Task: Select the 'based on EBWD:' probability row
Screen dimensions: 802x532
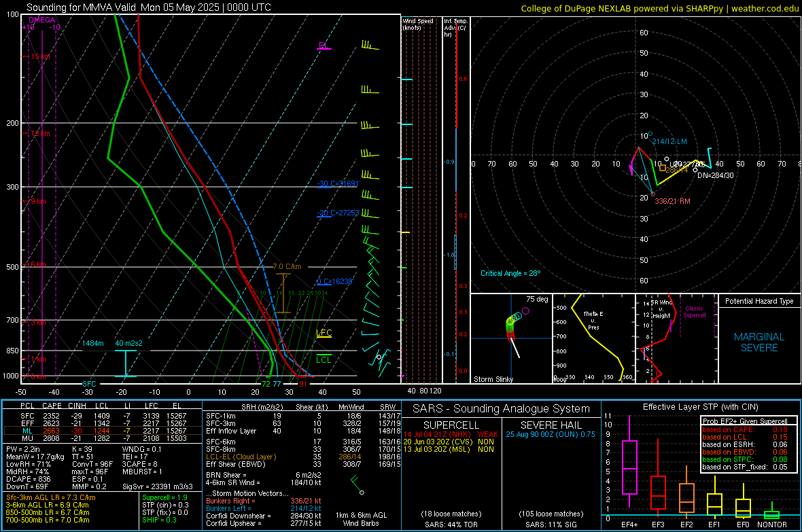Action: pos(745,452)
